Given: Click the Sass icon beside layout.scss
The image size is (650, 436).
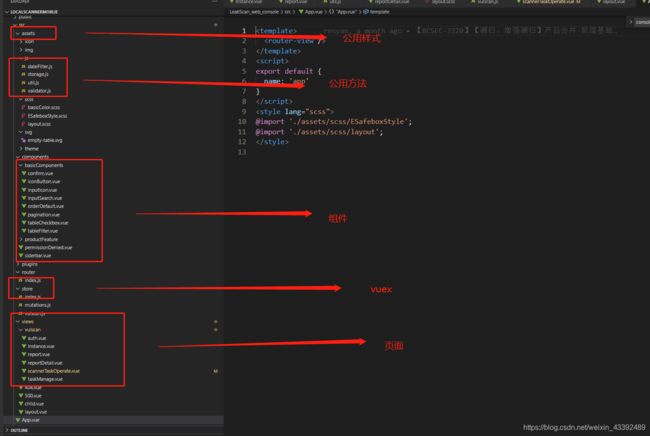Looking at the screenshot, I should pos(24,124).
